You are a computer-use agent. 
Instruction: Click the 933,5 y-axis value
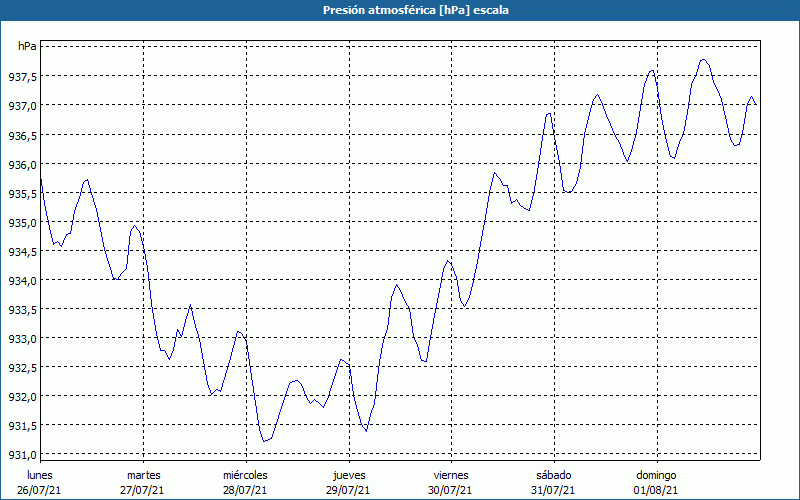pos(22,310)
